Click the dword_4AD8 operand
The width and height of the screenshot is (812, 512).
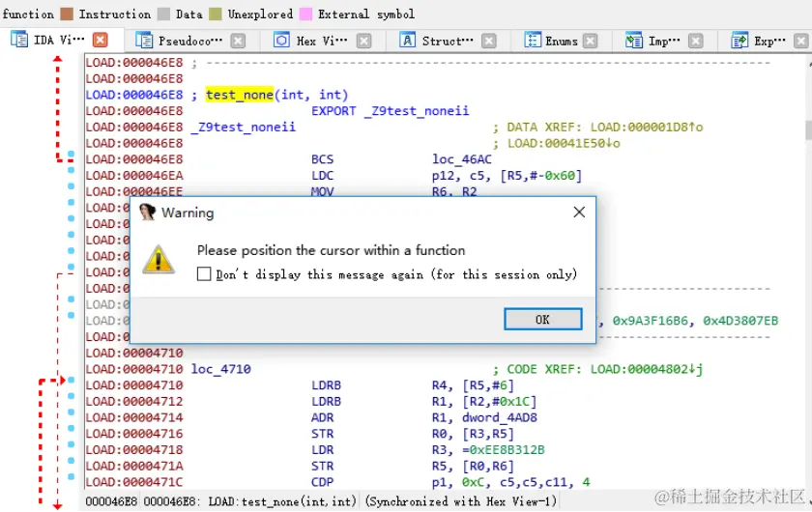(499, 417)
